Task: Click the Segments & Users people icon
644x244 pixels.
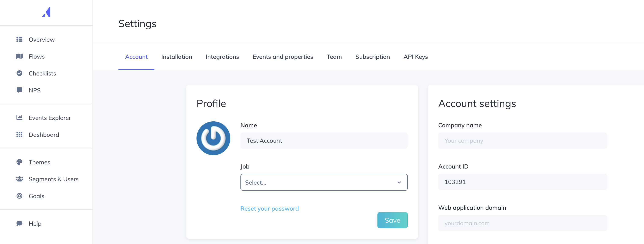Action: point(19,179)
